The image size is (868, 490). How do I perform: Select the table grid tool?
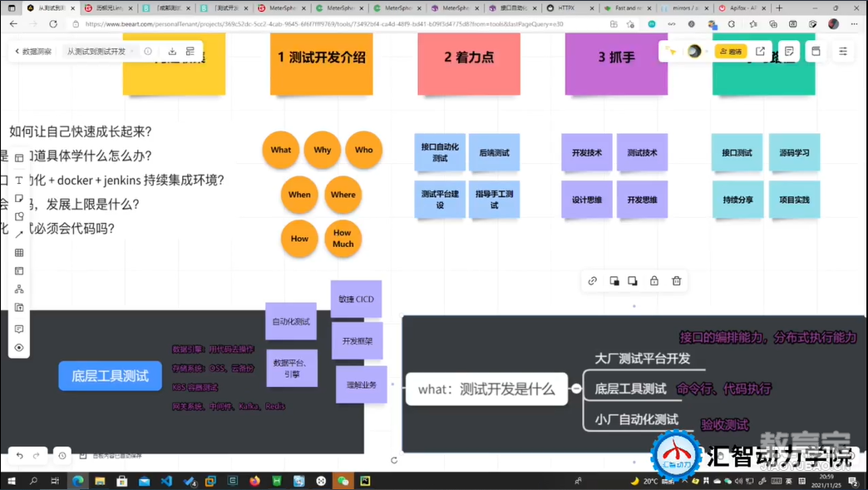coord(19,252)
